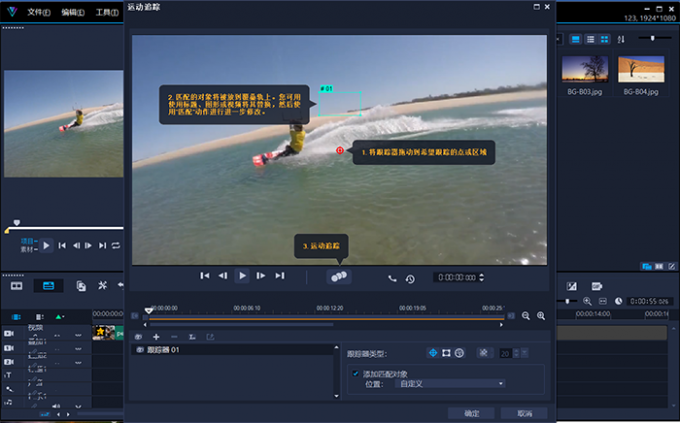Select the area tracker type icon

[x=446, y=353]
